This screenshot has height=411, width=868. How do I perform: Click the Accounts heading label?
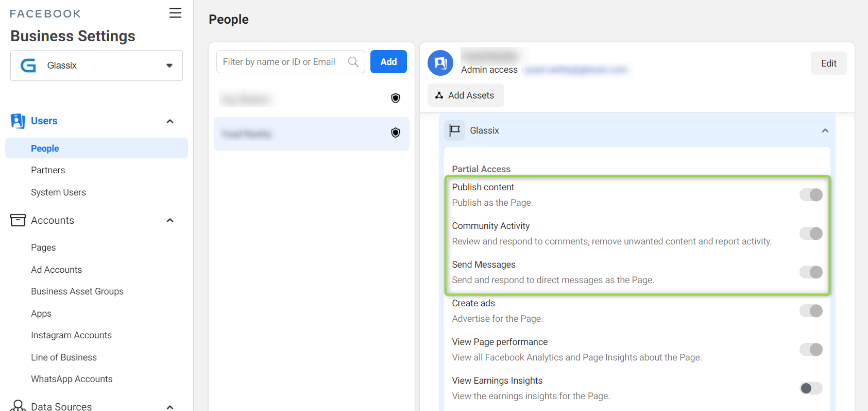53,220
